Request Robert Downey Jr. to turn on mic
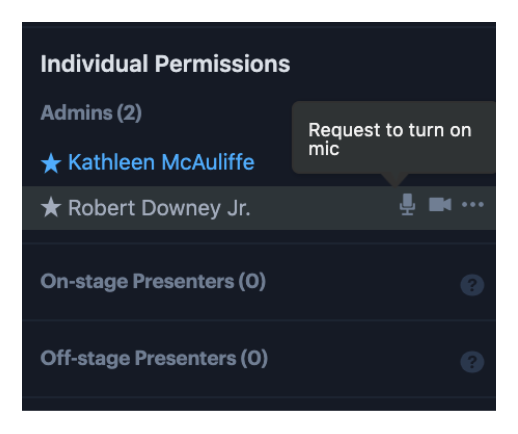The height and width of the screenshot is (434, 518). click(407, 205)
